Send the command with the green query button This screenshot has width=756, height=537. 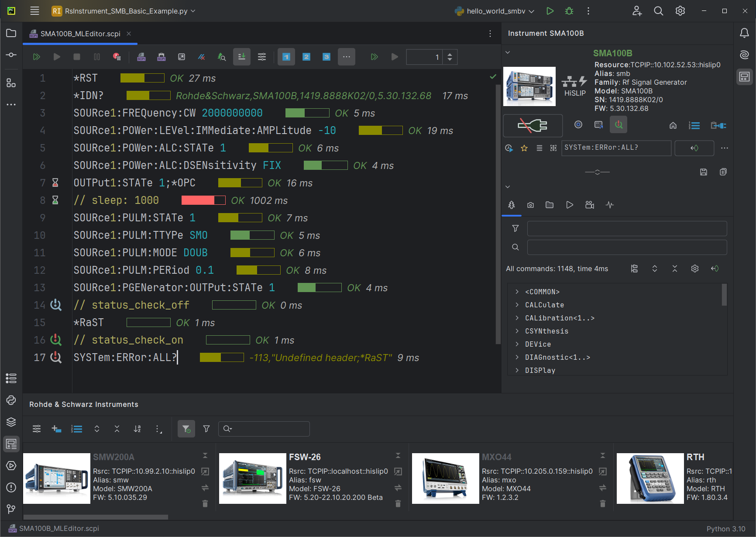point(694,148)
